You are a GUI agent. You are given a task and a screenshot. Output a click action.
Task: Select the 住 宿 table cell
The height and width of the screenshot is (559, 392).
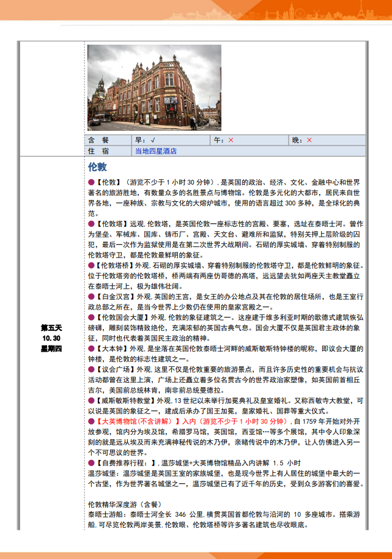108,151
